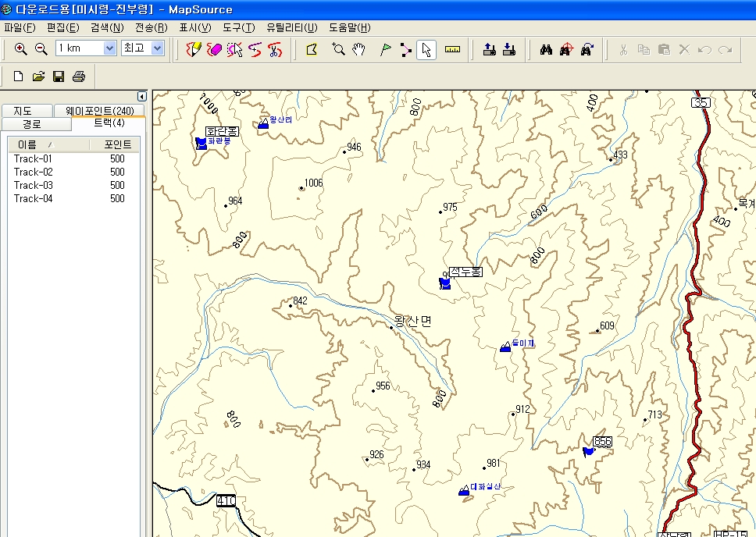This screenshot has width=756, height=537.
Task: Activate the Measure distance ruler tool
Action: coord(452,49)
